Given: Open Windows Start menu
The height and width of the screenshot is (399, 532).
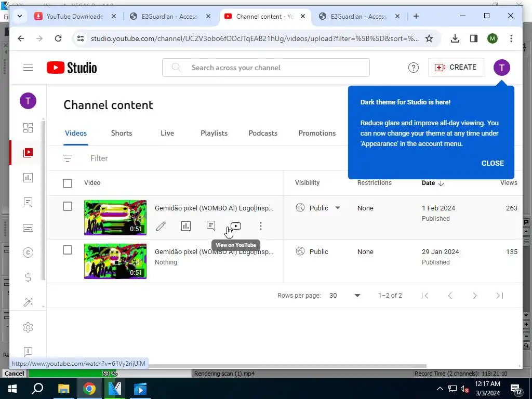Looking at the screenshot, I should 12,389.
